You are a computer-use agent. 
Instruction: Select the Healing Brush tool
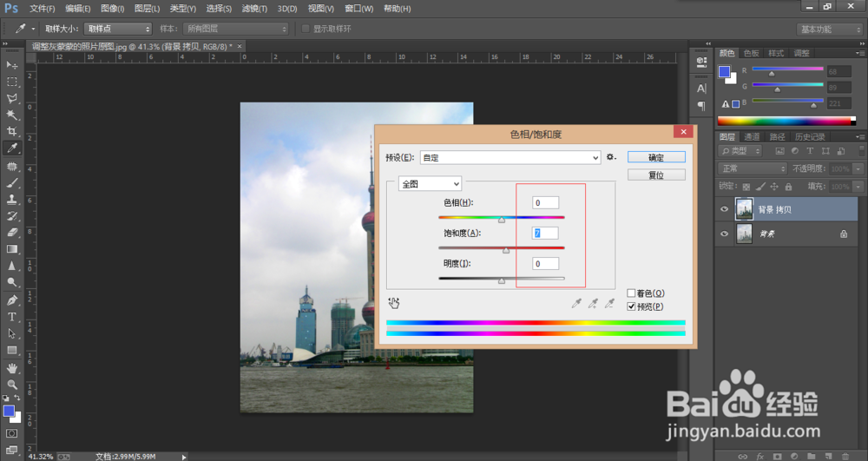pyautogui.click(x=11, y=166)
